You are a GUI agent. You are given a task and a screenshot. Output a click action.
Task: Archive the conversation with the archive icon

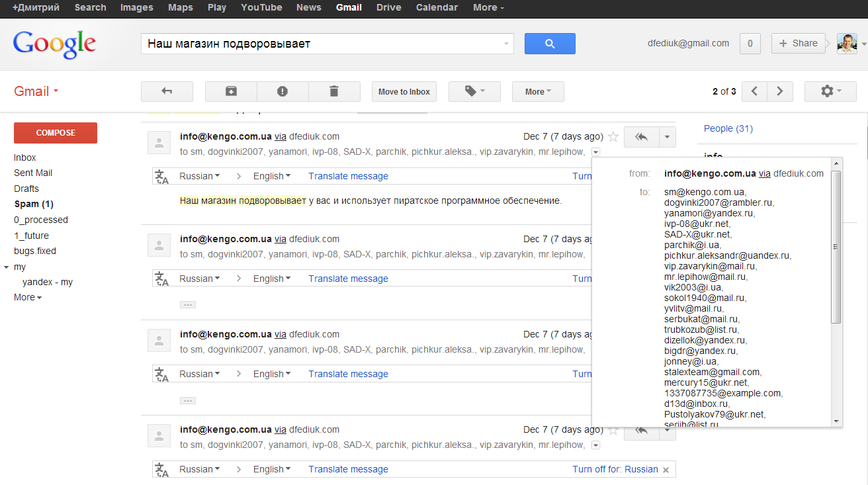(x=231, y=91)
